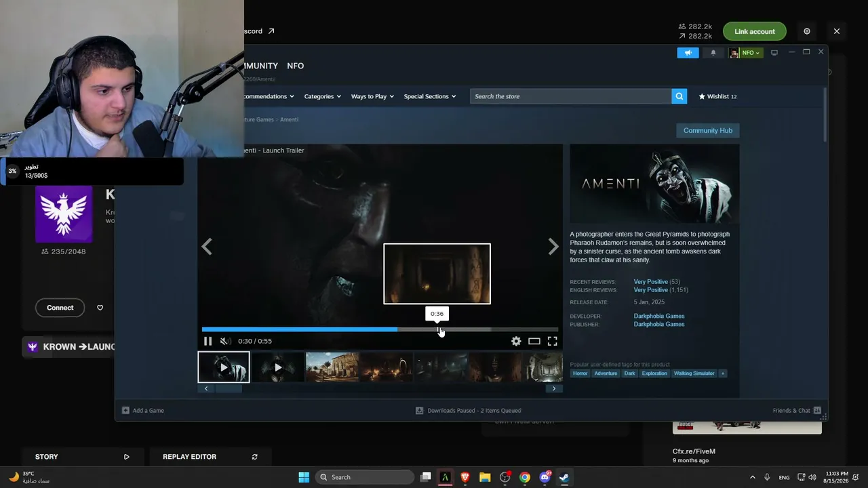Click the Amenti game header image
The image size is (868, 488).
tap(654, 184)
